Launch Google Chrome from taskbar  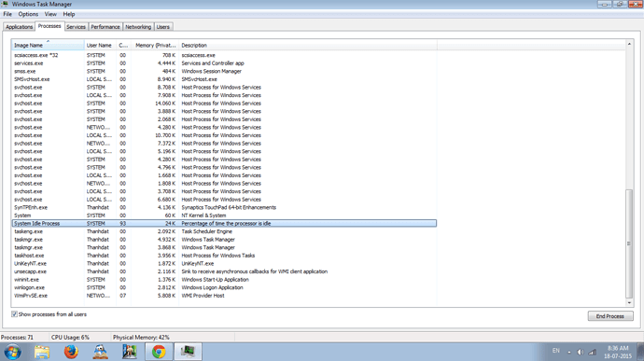(x=159, y=352)
